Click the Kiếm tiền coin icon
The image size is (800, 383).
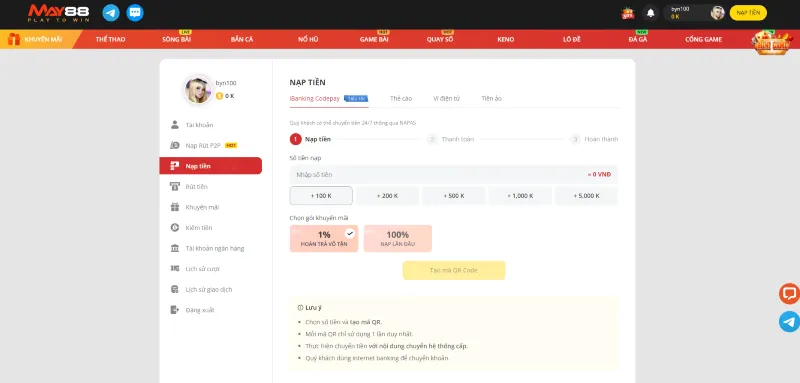point(175,227)
